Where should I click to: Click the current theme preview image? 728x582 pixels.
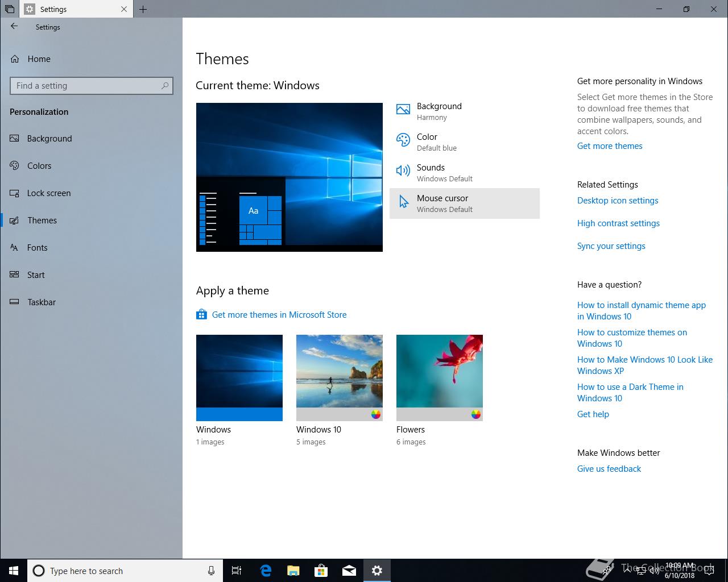pyautogui.click(x=289, y=177)
